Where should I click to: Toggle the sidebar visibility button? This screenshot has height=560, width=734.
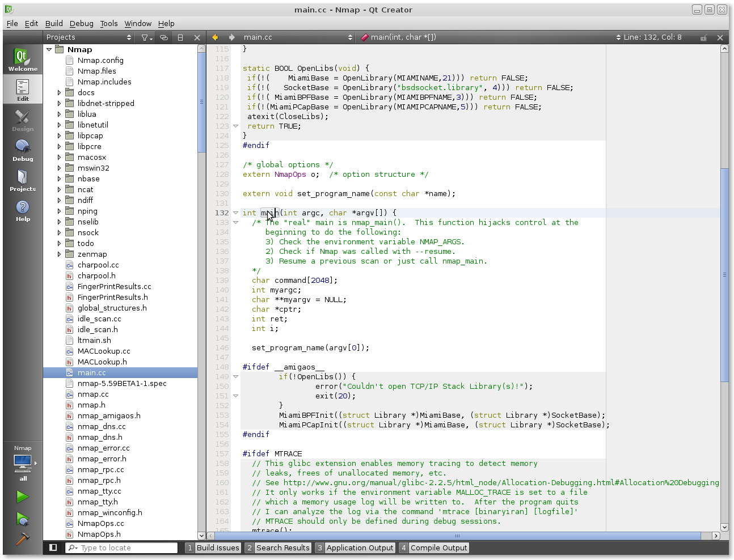pyautogui.click(x=53, y=548)
